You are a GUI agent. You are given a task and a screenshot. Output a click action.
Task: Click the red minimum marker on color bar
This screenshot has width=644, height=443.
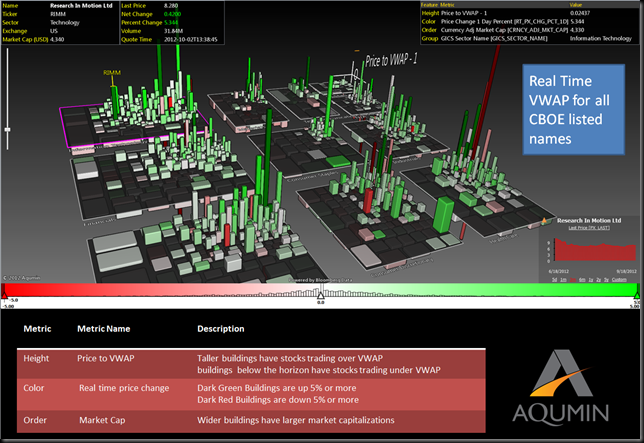[x=4, y=295]
